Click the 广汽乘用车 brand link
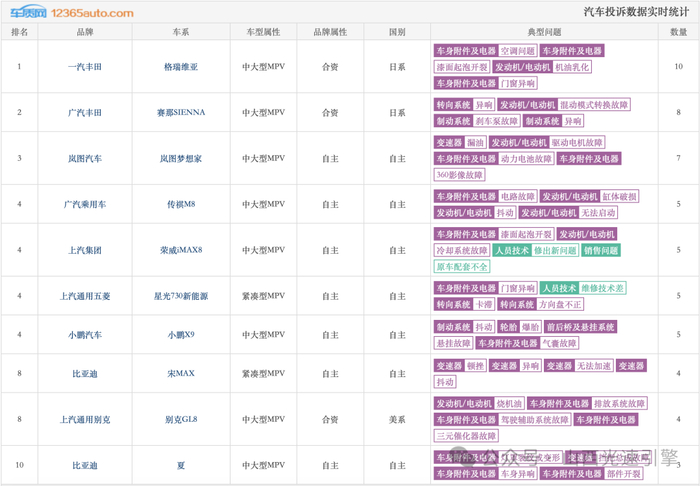The image size is (700, 486). click(85, 204)
